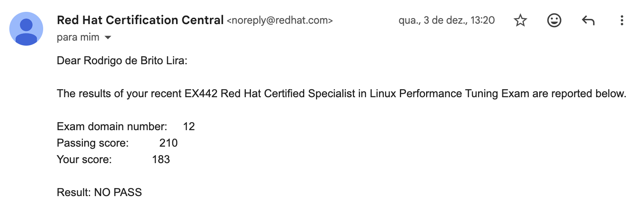This screenshot has width=644, height=213.
Task: Click the exam domain value 12
Action: pyautogui.click(x=189, y=126)
